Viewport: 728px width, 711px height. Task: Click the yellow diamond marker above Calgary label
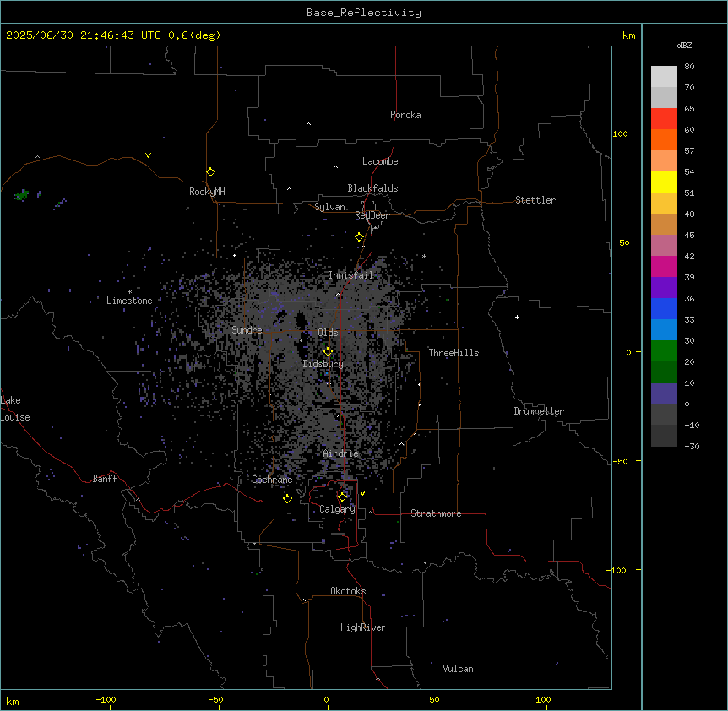(x=343, y=497)
